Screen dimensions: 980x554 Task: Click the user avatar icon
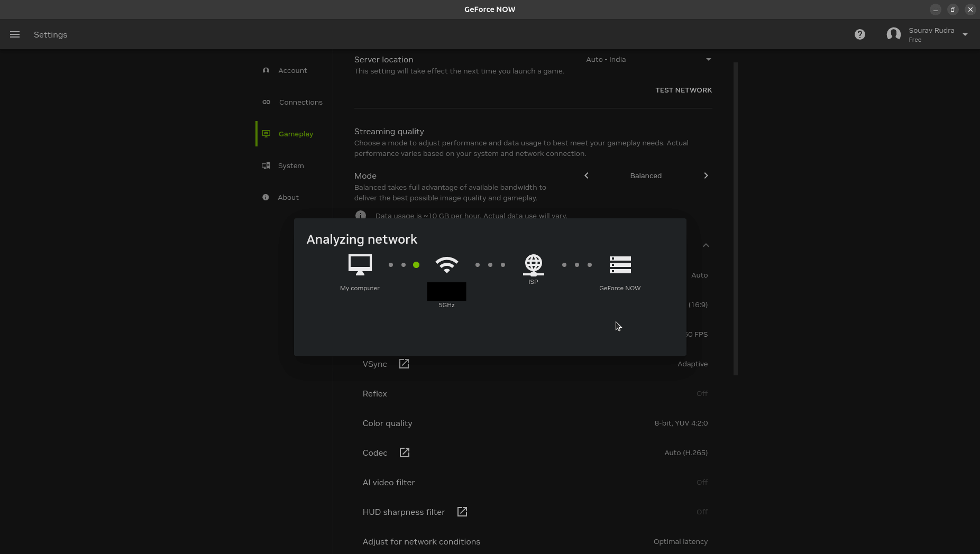894,34
